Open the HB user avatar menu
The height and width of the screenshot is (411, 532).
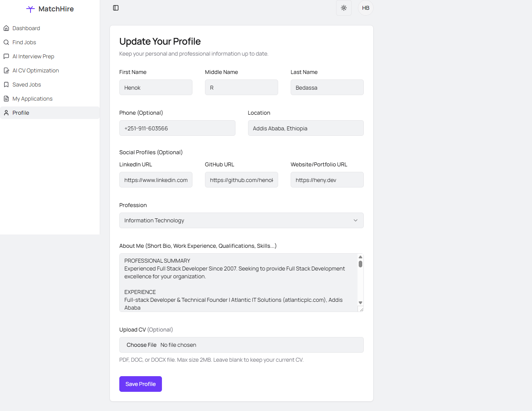click(x=366, y=8)
